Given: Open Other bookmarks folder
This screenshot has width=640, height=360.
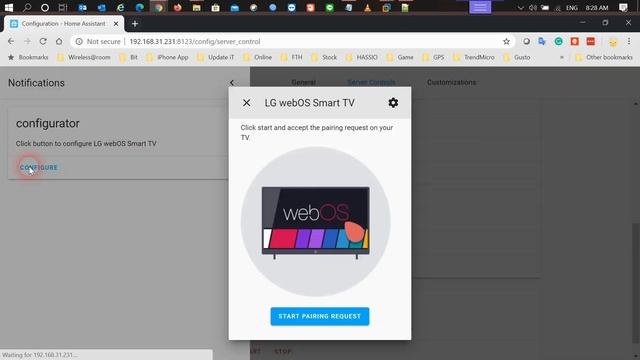Looking at the screenshot, I should (x=604, y=57).
